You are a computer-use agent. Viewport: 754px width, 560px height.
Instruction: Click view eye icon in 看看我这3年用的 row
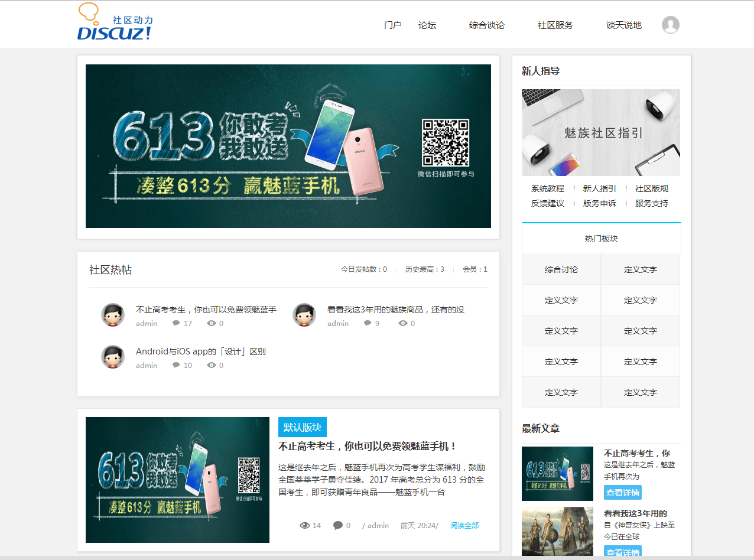pos(403,323)
